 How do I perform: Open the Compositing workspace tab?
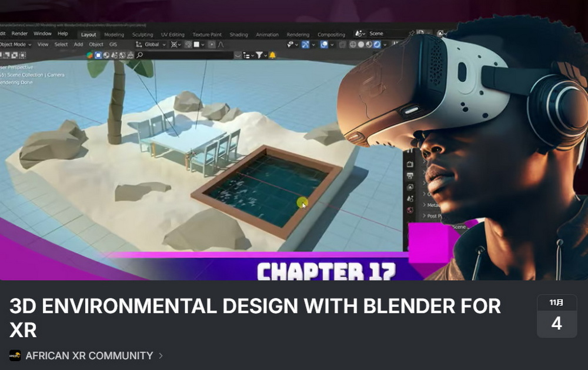331,35
